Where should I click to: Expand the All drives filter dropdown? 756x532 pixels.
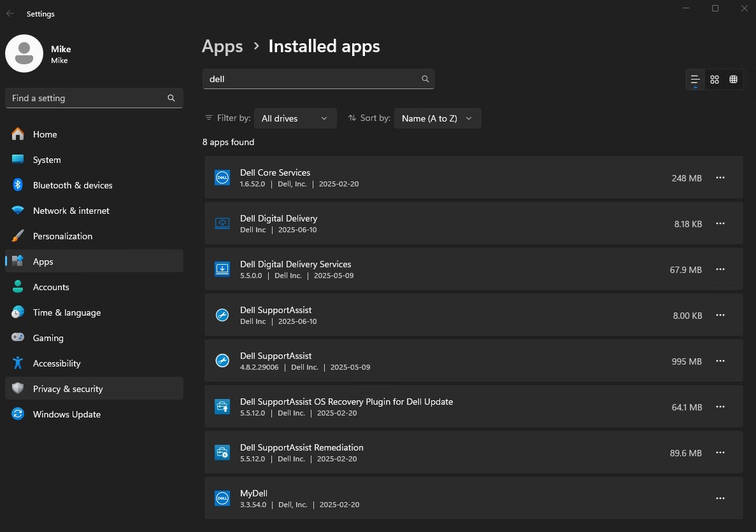(x=295, y=118)
